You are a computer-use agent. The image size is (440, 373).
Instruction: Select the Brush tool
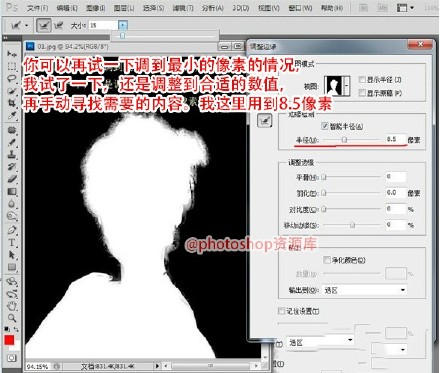[x=12, y=143]
